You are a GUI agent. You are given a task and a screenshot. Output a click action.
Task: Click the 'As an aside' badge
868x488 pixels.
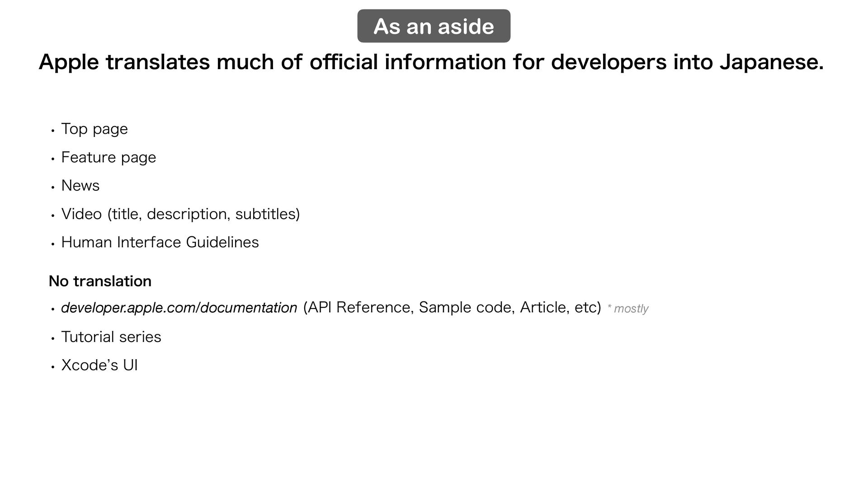[434, 26]
